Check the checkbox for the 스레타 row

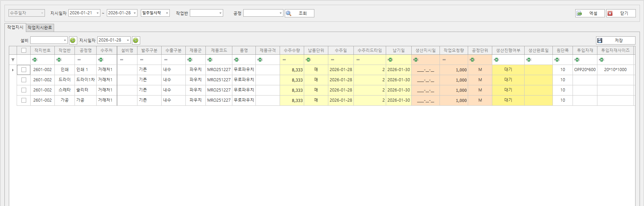(24, 90)
